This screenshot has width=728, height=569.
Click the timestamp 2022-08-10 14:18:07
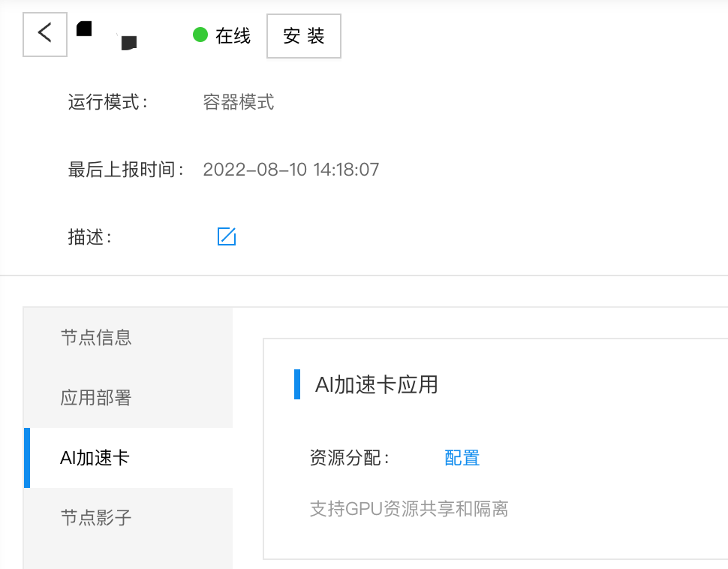tap(291, 170)
